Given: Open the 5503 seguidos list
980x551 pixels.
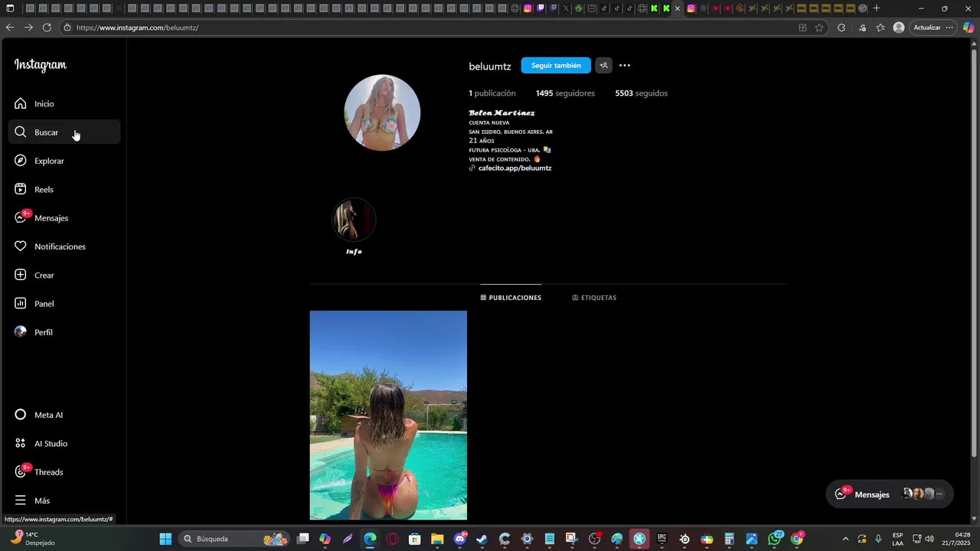Looking at the screenshot, I should [x=641, y=93].
